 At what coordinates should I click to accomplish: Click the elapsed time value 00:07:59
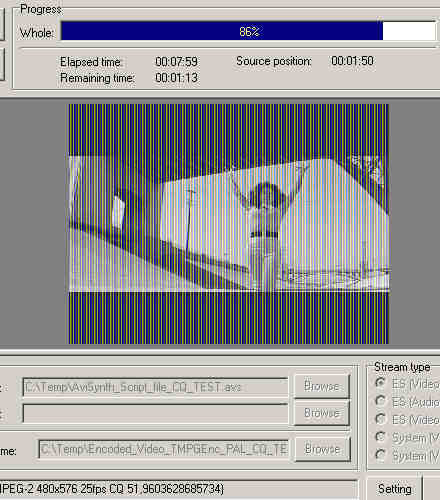pyautogui.click(x=176, y=62)
